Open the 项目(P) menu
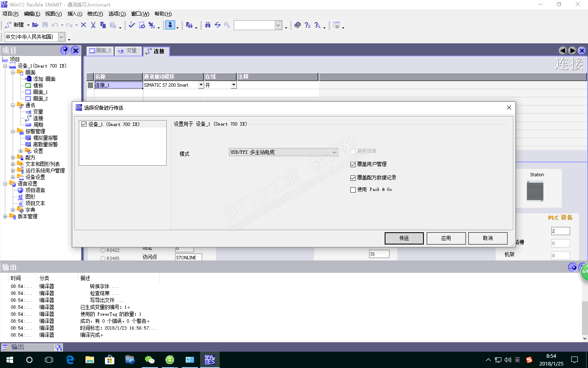The width and height of the screenshot is (588, 368). (x=11, y=14)
